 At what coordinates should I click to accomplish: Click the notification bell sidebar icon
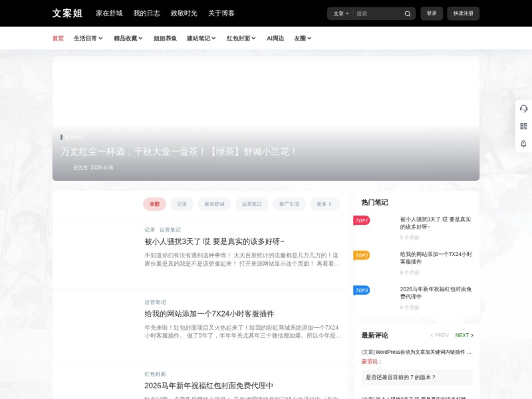click(x=523, y=144)
